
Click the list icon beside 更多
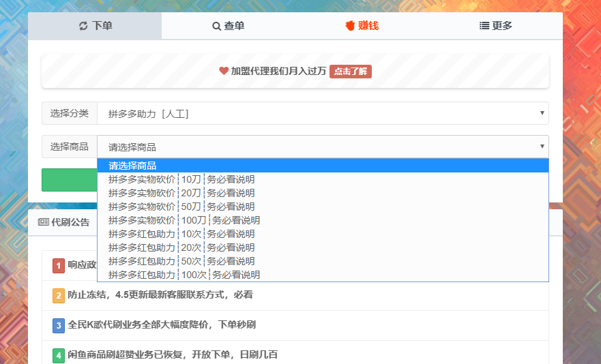tap(484, 26)
